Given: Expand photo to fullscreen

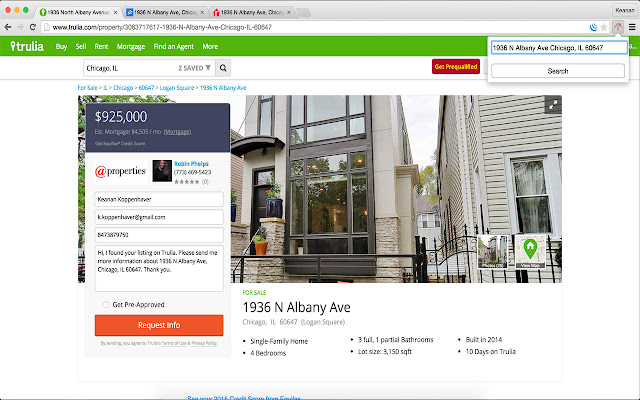Looking at the screenshot, I should pos(553,105).
